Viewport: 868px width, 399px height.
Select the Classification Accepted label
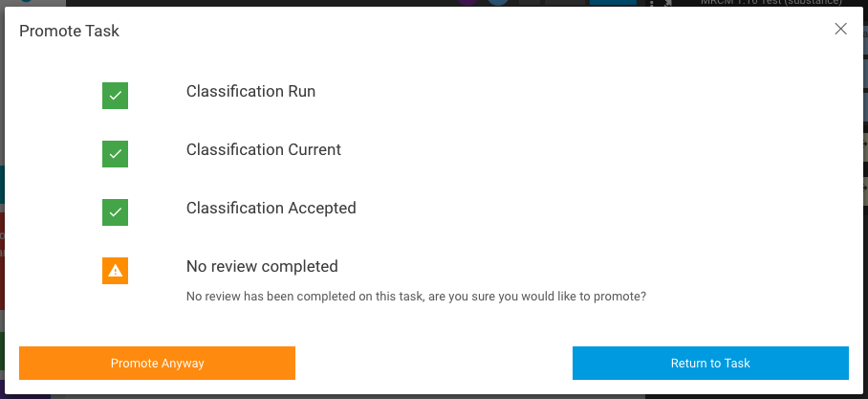point(271,208)
